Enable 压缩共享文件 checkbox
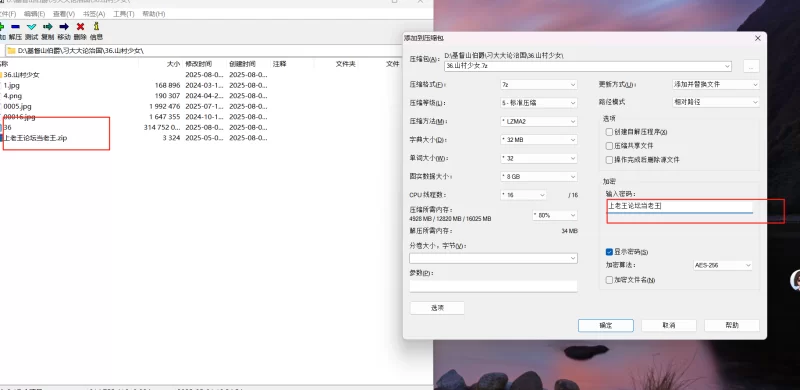The height and width of the screenshot is (390, 800). [x=609, y=146]
